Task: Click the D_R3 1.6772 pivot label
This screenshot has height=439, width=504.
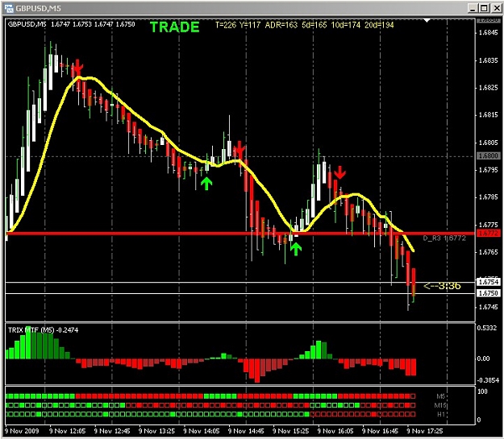Action: click(444, 238)
